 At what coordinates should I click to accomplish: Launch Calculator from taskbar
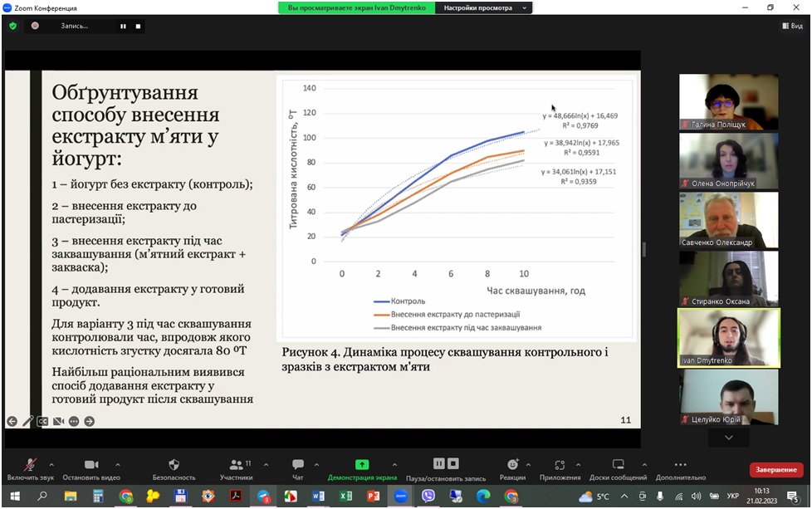coord(97,496)
